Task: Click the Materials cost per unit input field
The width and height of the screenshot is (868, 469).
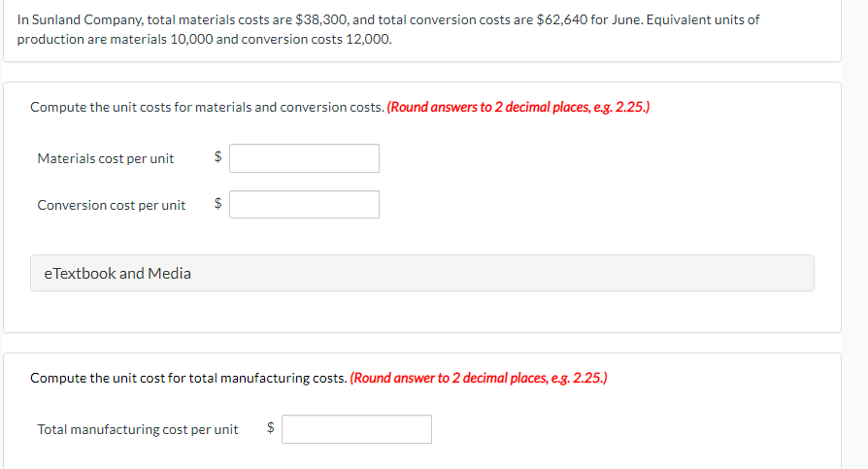Action: 304,158
